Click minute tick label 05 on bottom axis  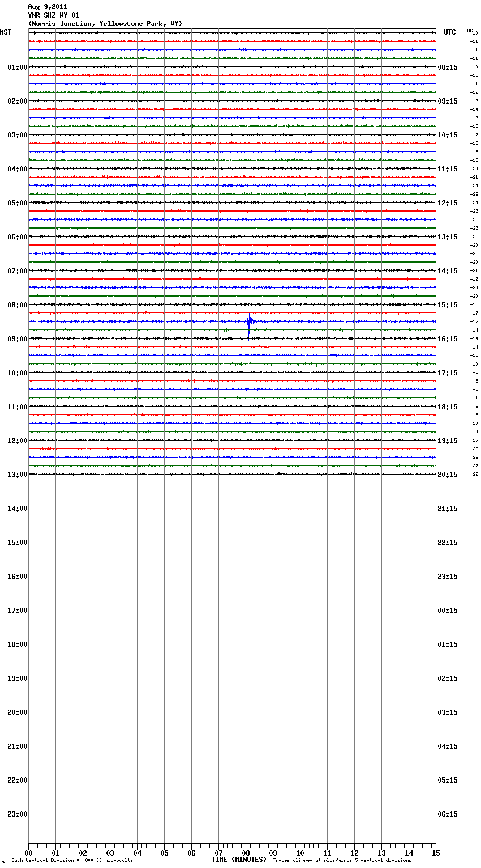(164, 853)
